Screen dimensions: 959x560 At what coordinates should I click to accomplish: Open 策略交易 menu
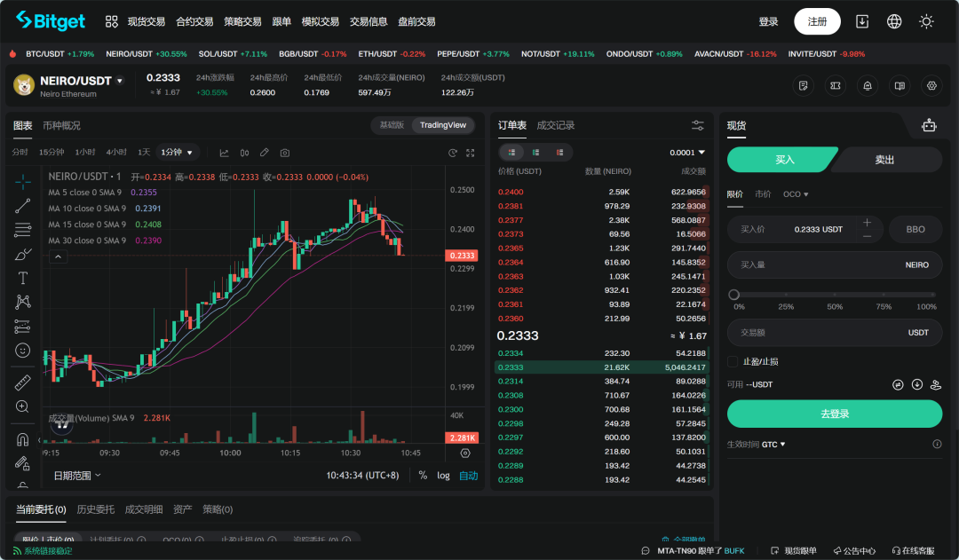tap(242, 22)
